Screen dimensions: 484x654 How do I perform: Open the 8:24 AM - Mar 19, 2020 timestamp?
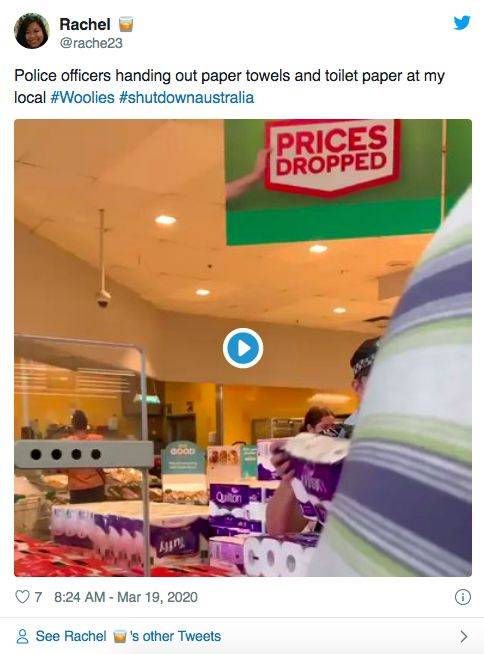coord(126,597)
